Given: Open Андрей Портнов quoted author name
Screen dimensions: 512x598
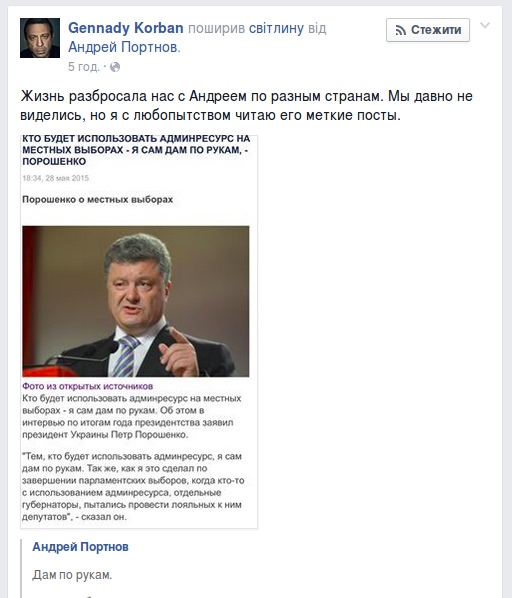Looking at the screenshot, I should click(x=80, y=547).
